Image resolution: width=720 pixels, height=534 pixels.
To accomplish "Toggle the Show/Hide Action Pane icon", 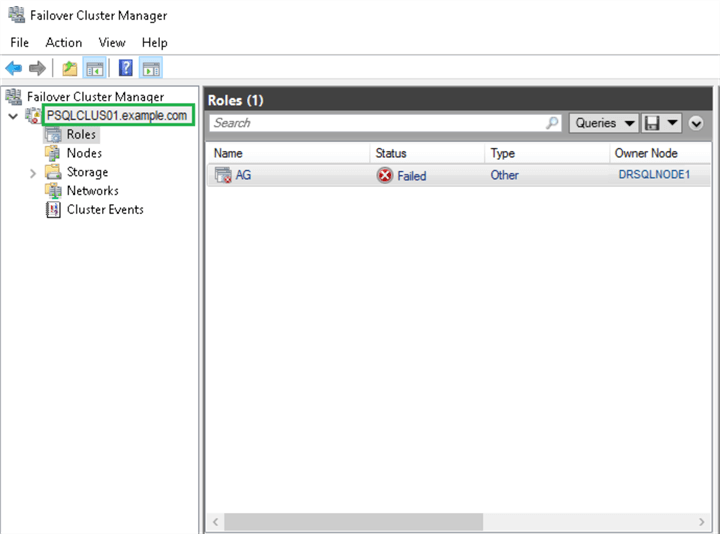I will click(x=151, y=68).
